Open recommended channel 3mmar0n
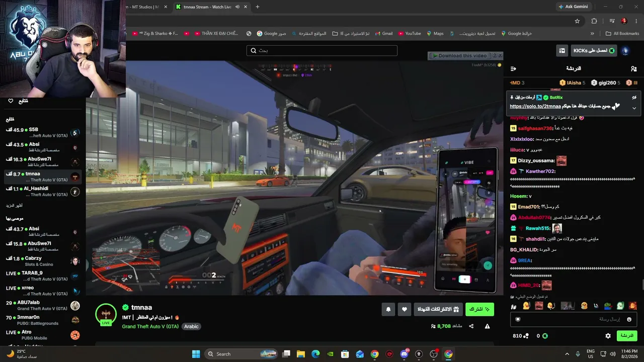This screenshot has width=644, height=362. [x=43, y=320]
